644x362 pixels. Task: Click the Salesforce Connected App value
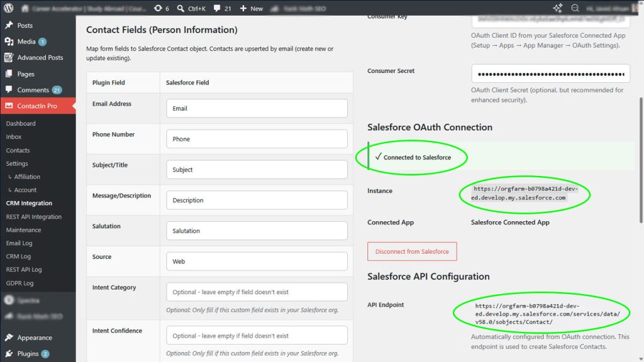(x=510, y=222)
